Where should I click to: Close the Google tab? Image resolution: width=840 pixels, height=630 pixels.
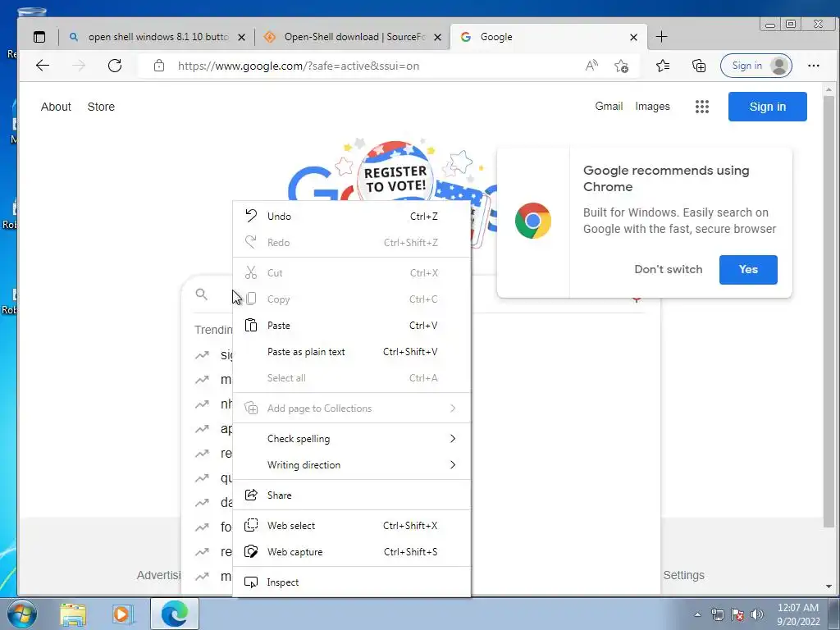tap(633, 37)
